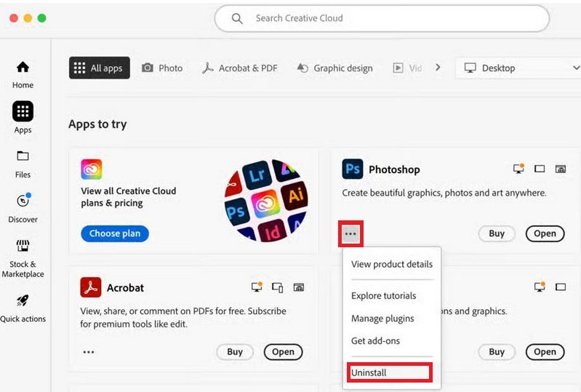Image resolution: width=581 pixels, height=392 pixels.
Task: Open Files in the sidebar
Action: coord(23,164)
